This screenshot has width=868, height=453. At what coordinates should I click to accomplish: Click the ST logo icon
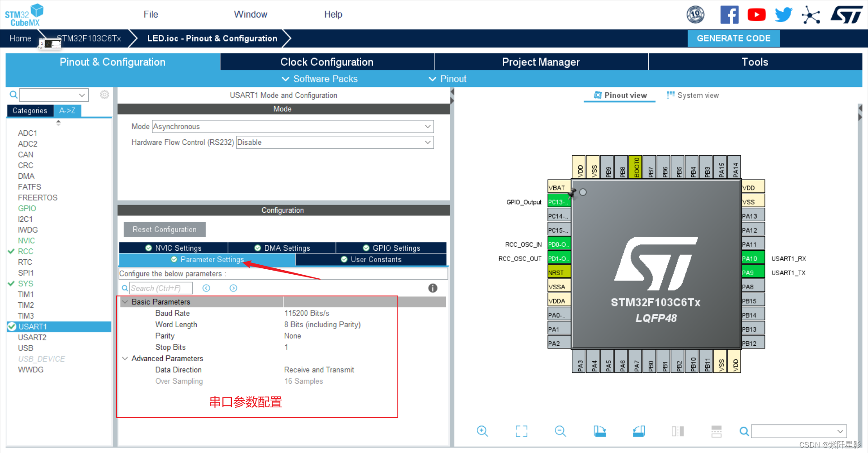coord(846,15)
